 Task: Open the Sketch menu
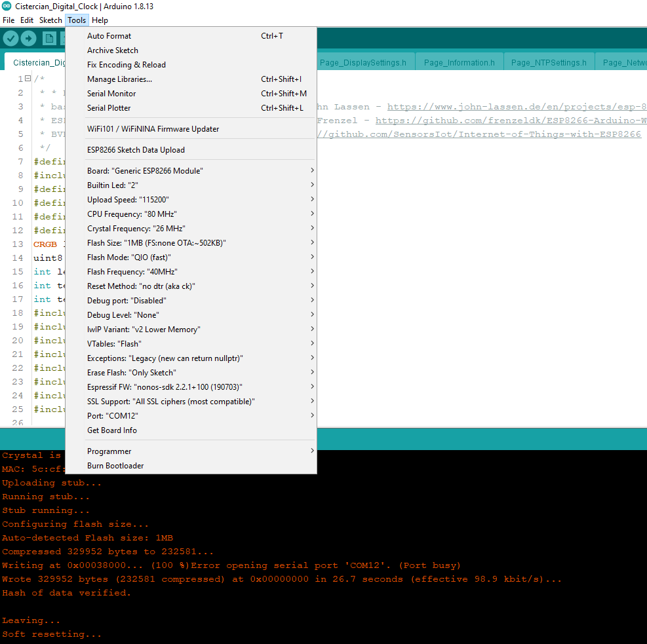coord(50,20)
